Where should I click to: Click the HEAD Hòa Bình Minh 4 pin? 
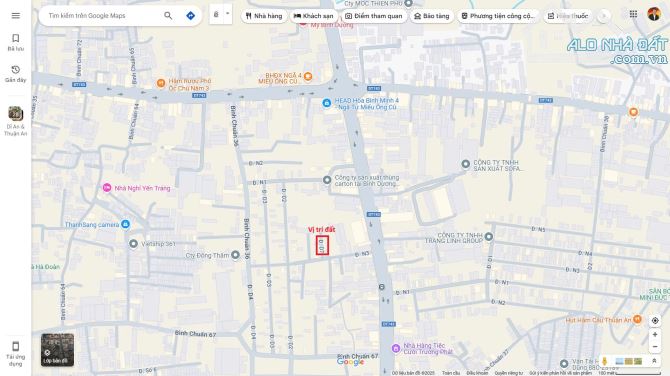coord(326,103)
